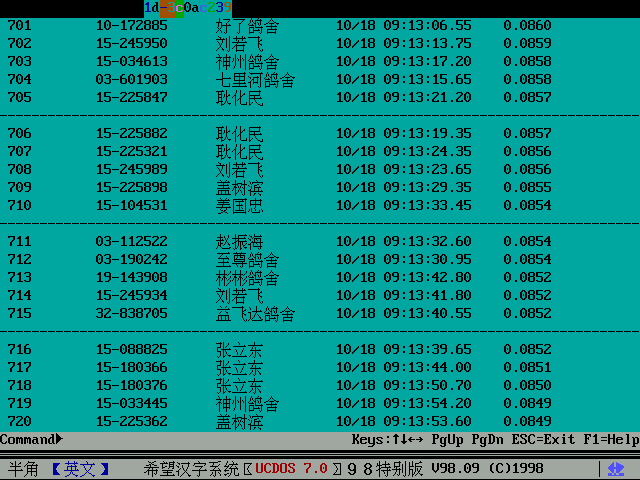Viewport: 640px width, 480px height.
Task: Click the blue icon in the status bar corner
Action: [617, 469]
